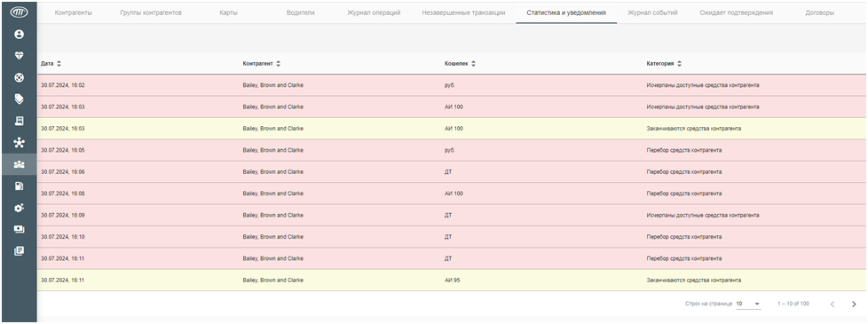
Task: Select the Статистика и уведомления tab
Action: [x=566, y=12]
